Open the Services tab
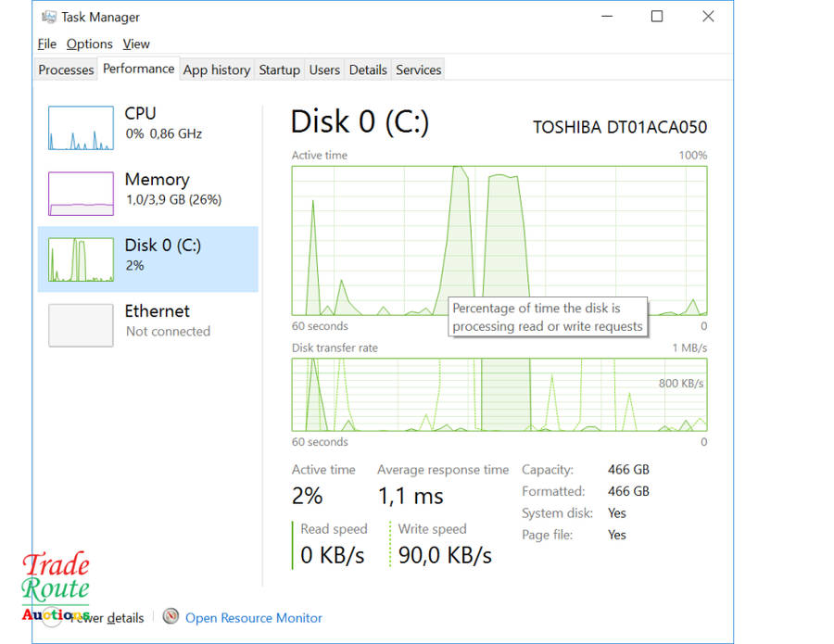 click(418, 69)
